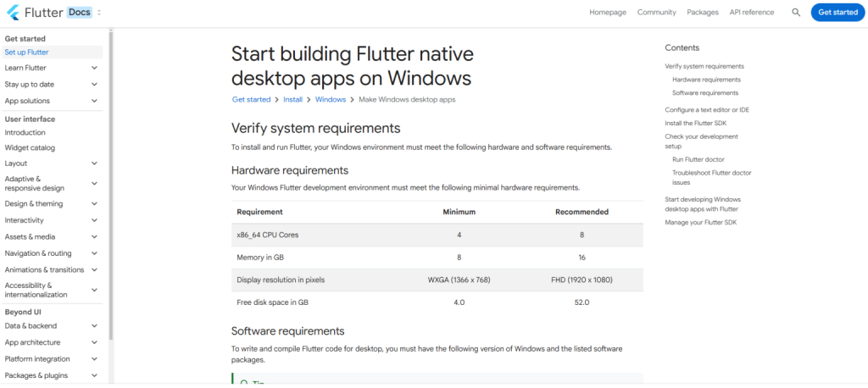
Task: Click the Hardware requirements heading
Action: pyautogui.click(x=290, y=170)
